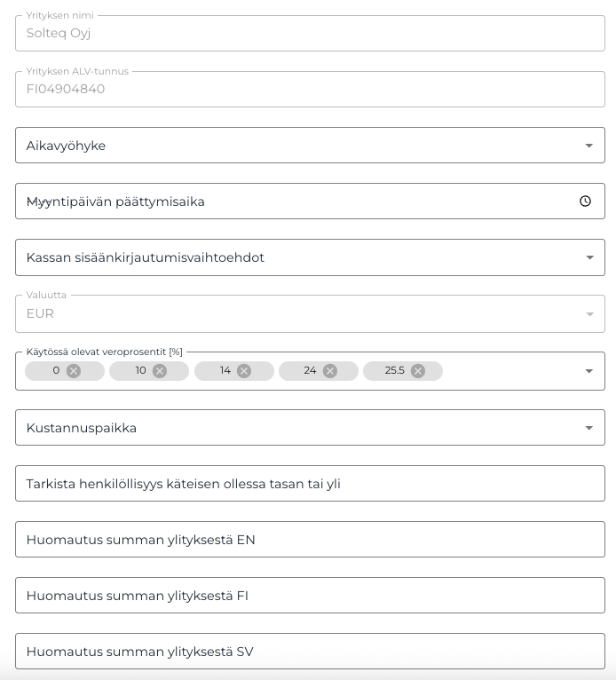Open the tax percentages dropdown arrow
Viewport: 616px width, 680px height.
pyautogui.click(x=588, y=371)
